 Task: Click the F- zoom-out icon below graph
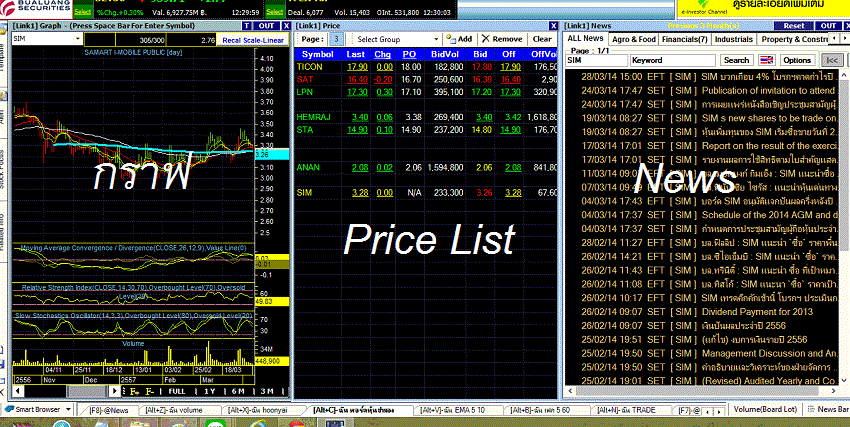point(150,391)
